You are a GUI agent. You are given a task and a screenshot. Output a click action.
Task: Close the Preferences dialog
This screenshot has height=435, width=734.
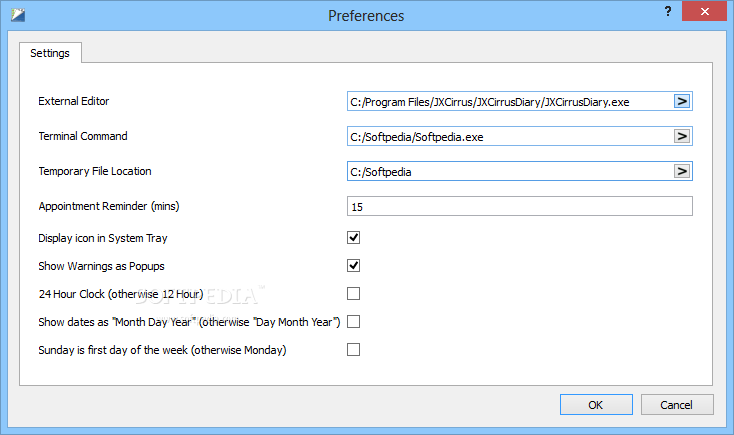(x=705, y=12)
